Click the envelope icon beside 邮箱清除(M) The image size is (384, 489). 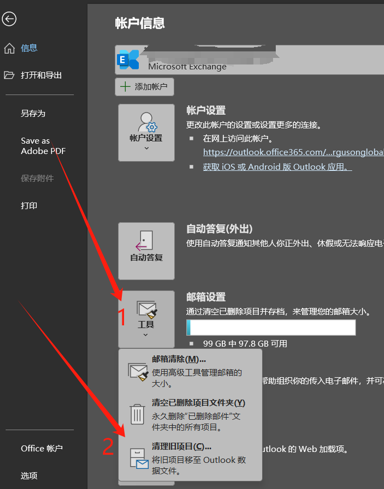point(138,371)
